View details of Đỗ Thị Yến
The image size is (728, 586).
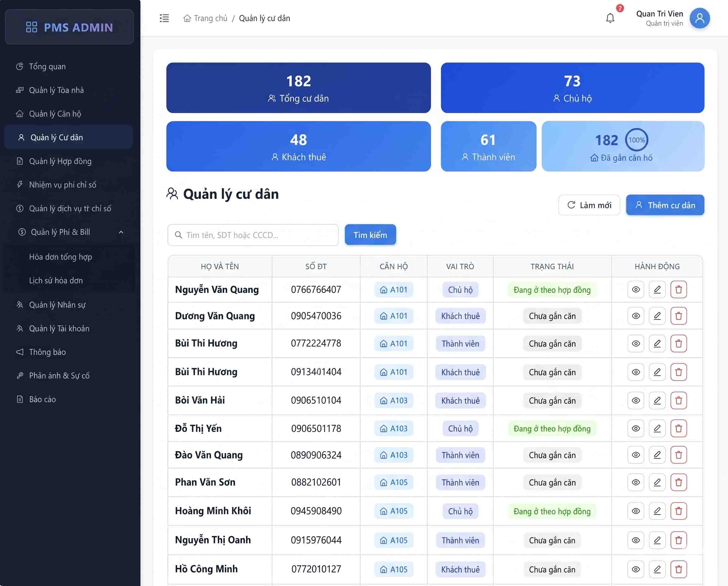coord(636,428)
